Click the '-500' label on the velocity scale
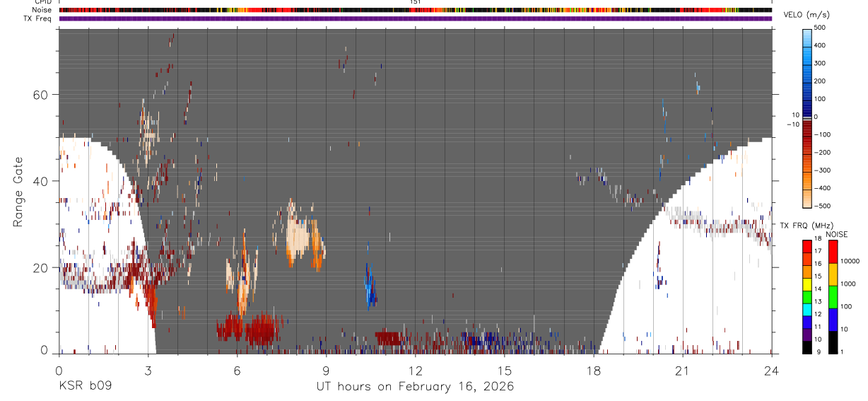The height and width of the screenshot is (401, 868). click(821, 206)
